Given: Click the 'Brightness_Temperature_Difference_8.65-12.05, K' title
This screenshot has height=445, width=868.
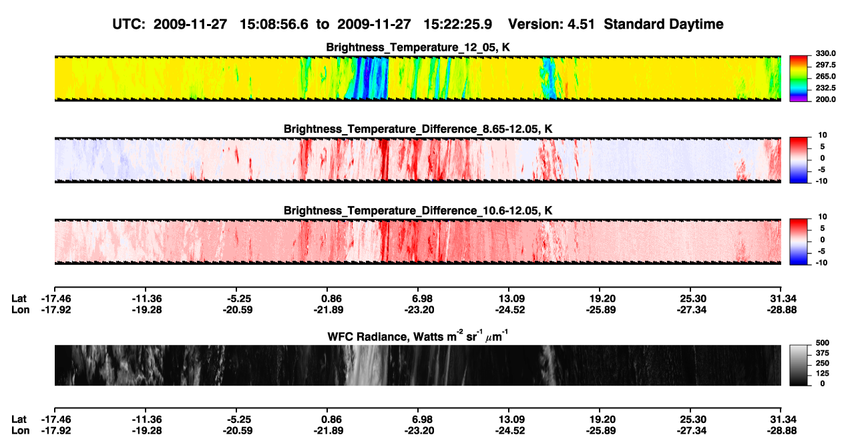Looking at the screenshot, I should [418, 129].
